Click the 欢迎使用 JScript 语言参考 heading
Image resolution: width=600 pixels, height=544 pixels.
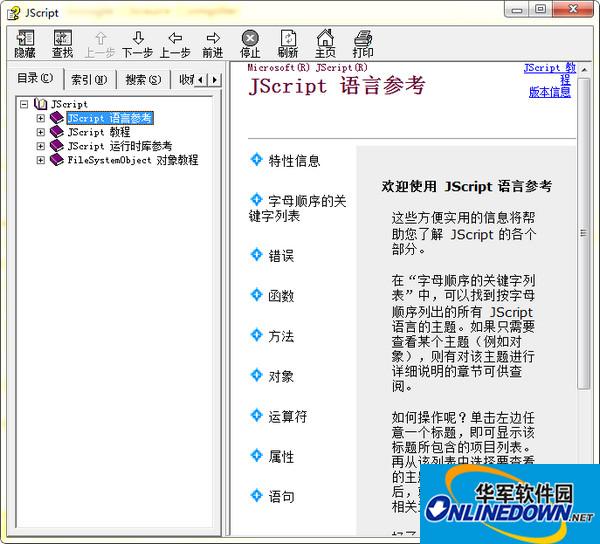[x=467, y=186]
